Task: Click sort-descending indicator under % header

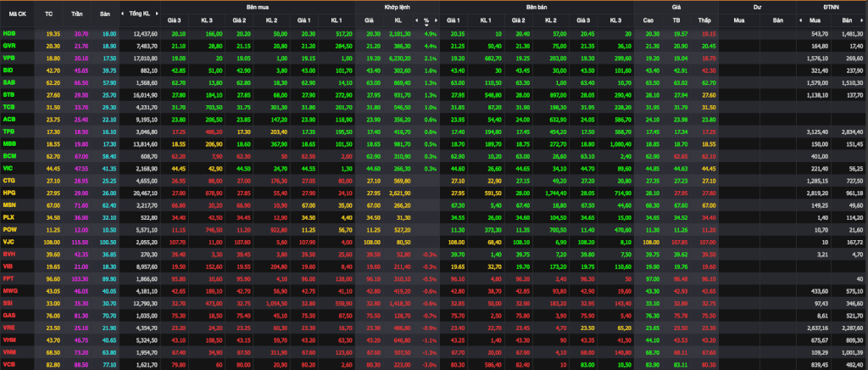Action: pos(426,25)
